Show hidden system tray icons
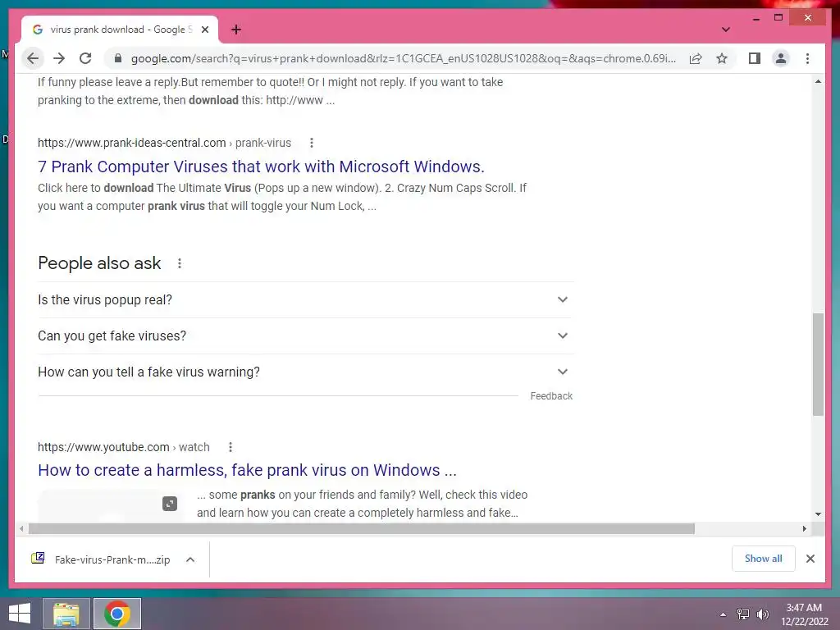This screenshot has height=630, width=840. click(724, 614)
